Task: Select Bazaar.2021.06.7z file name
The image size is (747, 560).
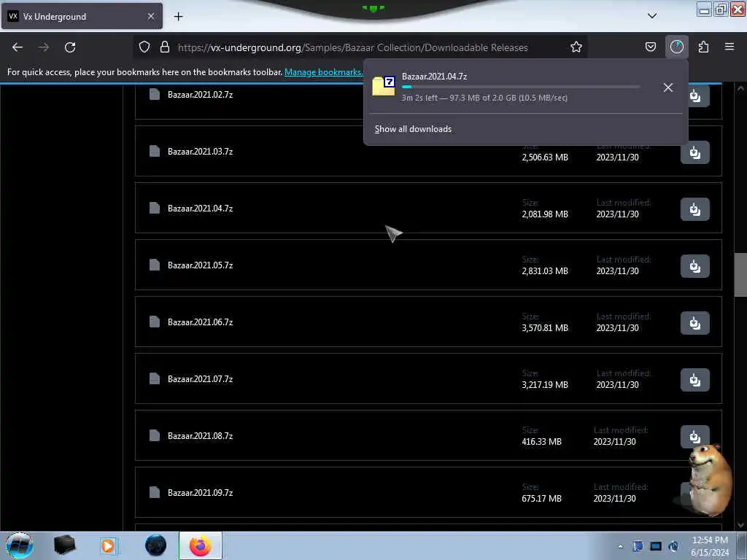Action: click(x=200, y=322)
